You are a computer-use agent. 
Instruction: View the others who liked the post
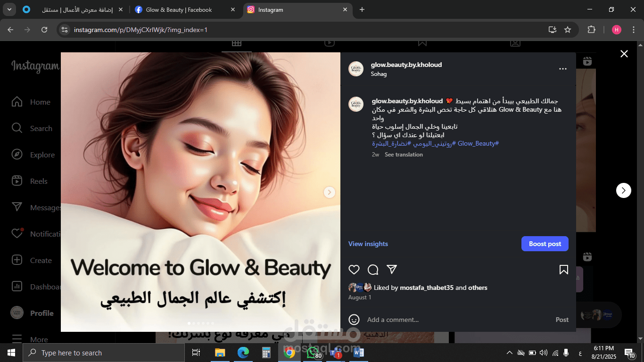coord(478,288)
